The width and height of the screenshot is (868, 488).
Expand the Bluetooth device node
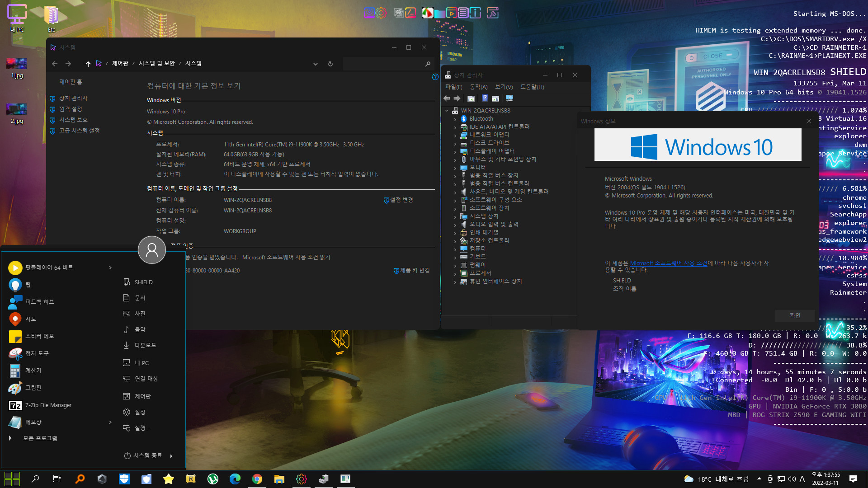[455, 119]
